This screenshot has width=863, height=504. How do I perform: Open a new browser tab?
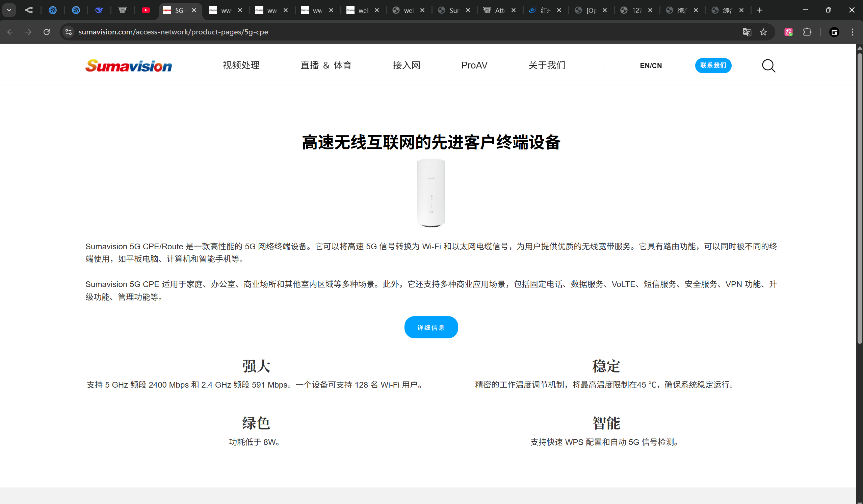pyautogui.click(x=760, y=10)
